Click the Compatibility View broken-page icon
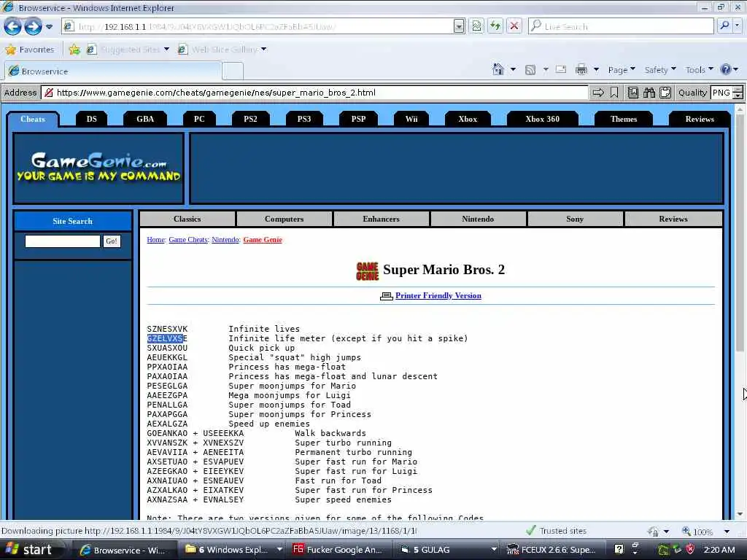Screen dimensions: 747x560 [x=476, y=26]
